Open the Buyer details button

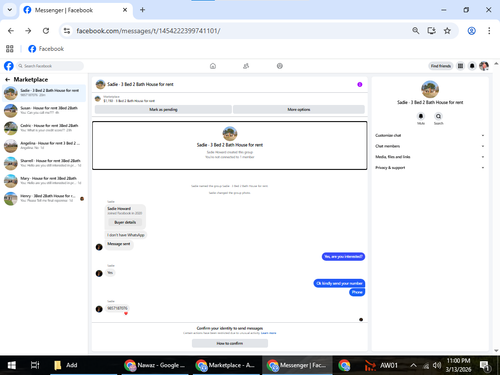point(125,222)
